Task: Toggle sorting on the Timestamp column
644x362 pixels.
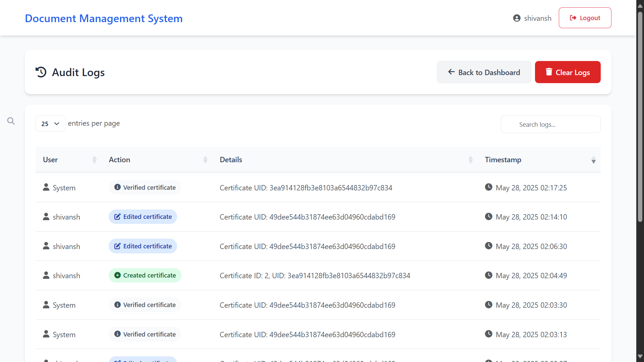Action: point(593,160)
